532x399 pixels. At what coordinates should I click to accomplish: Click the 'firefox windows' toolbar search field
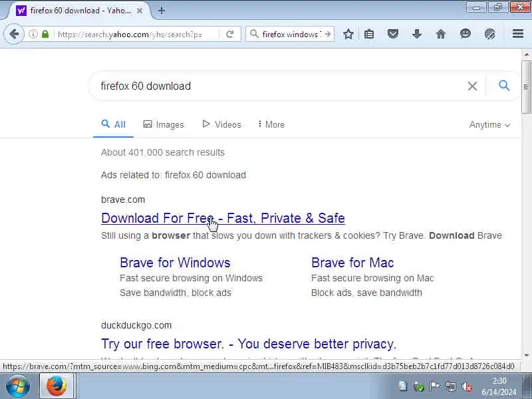[291, 35]
